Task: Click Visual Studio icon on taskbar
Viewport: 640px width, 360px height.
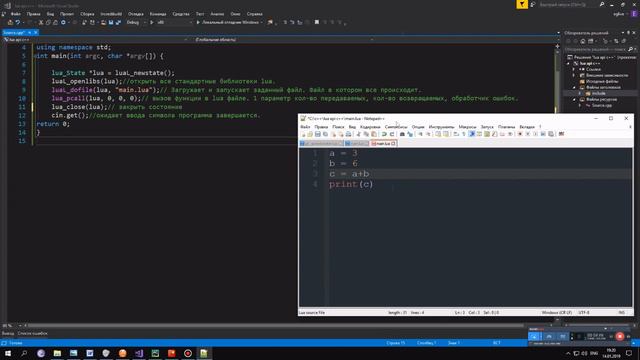Action: (x=139, y=353)
